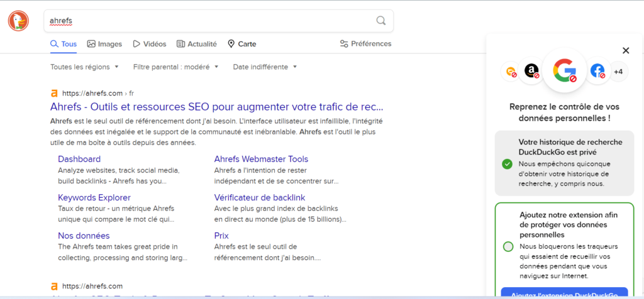This screenshot has height=299, width=644.
Task: Toggle the extension protection circle checkbox
Action: (508, 246)
